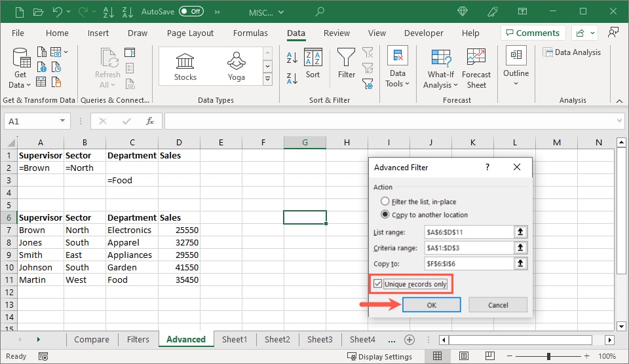Click Cancel in Advanced Filter dialog
The image size is (629, 364).
point(498,305)
